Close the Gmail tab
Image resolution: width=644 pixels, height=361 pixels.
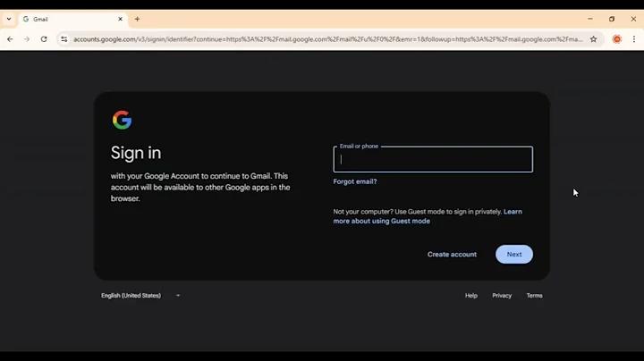[121, 19]
